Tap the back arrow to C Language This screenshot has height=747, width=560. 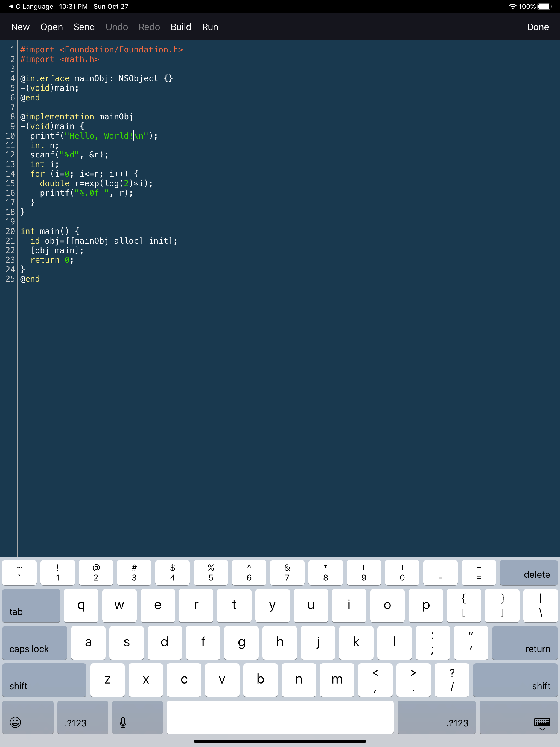[x=11, y=6]
